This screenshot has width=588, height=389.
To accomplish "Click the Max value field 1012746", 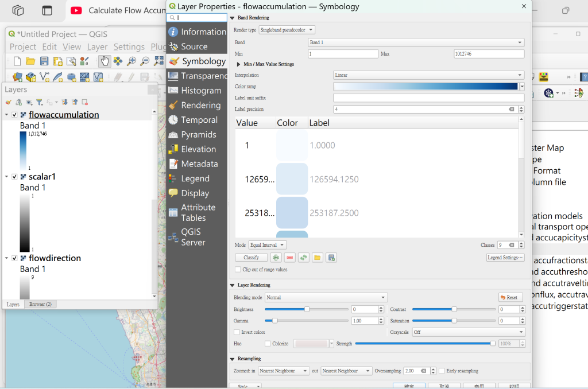I will coord(489,54).
